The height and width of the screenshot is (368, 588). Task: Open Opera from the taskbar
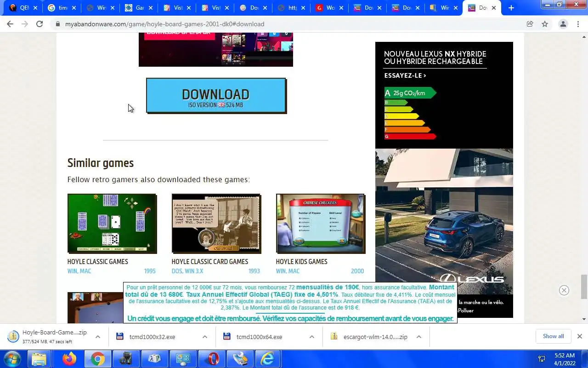[x=212, y=359]
